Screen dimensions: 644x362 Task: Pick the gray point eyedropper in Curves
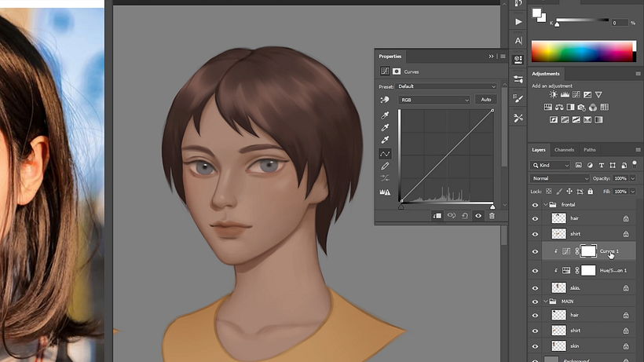point(385,128)
